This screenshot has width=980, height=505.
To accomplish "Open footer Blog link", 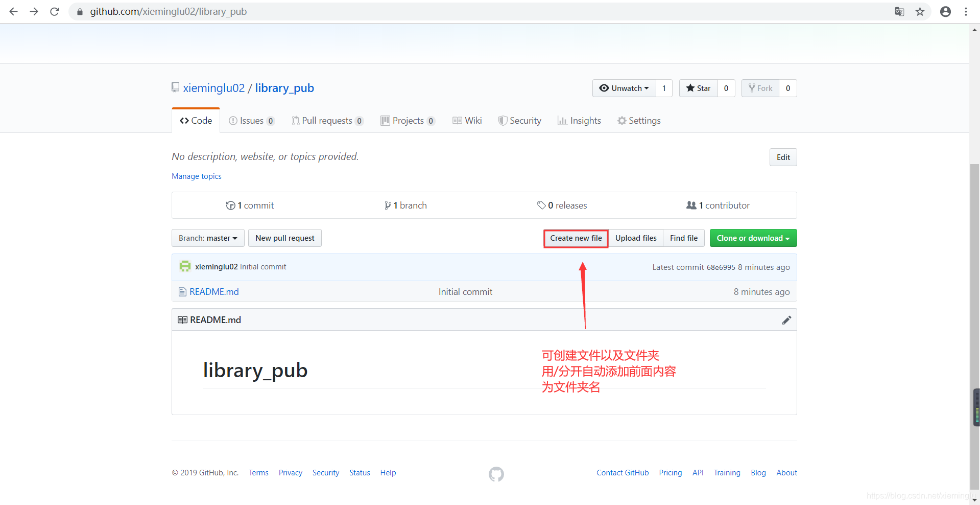I will (x=758, y=473).
